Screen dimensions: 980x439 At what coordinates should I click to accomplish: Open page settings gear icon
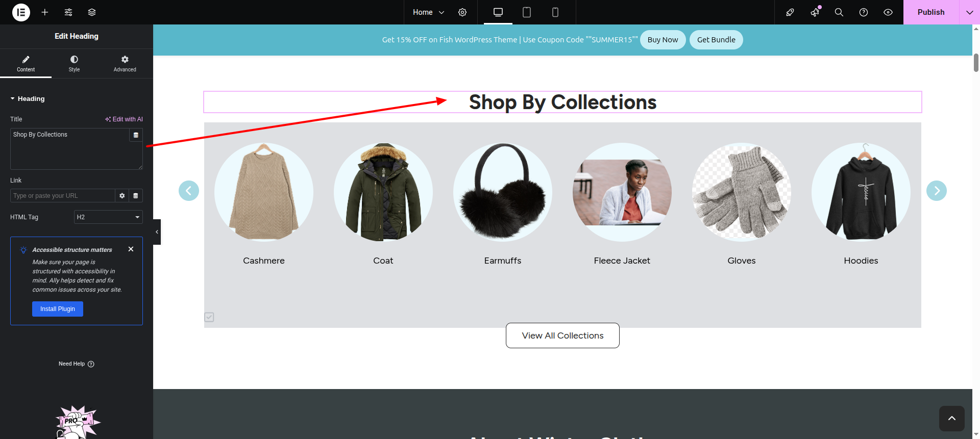click(x=462, y=12)
